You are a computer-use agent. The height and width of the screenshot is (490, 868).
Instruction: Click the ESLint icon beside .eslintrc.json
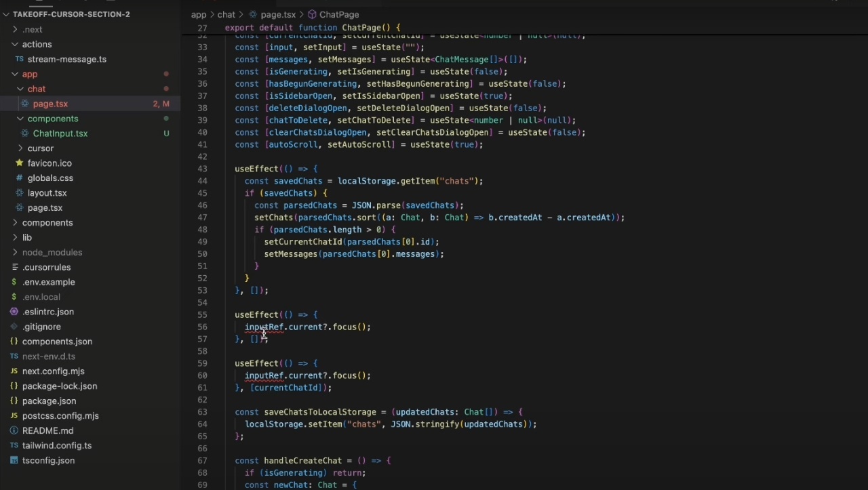click(14, 312)
